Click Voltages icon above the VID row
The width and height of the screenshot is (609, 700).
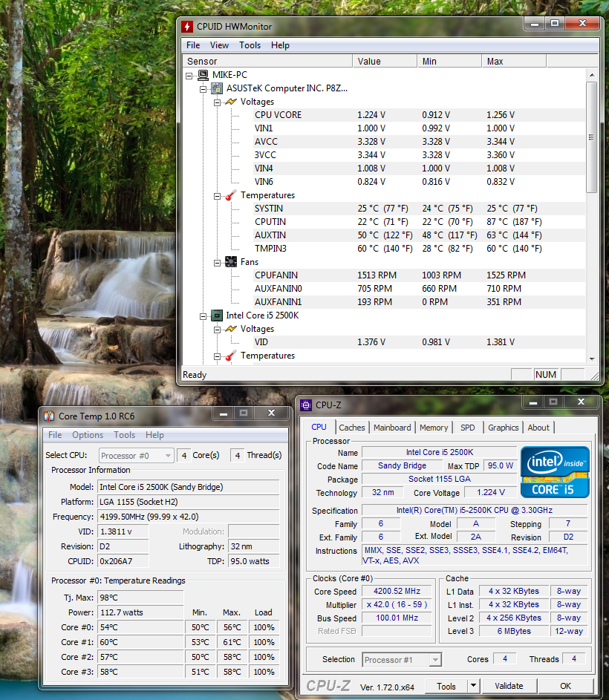[x=230, y=329]
